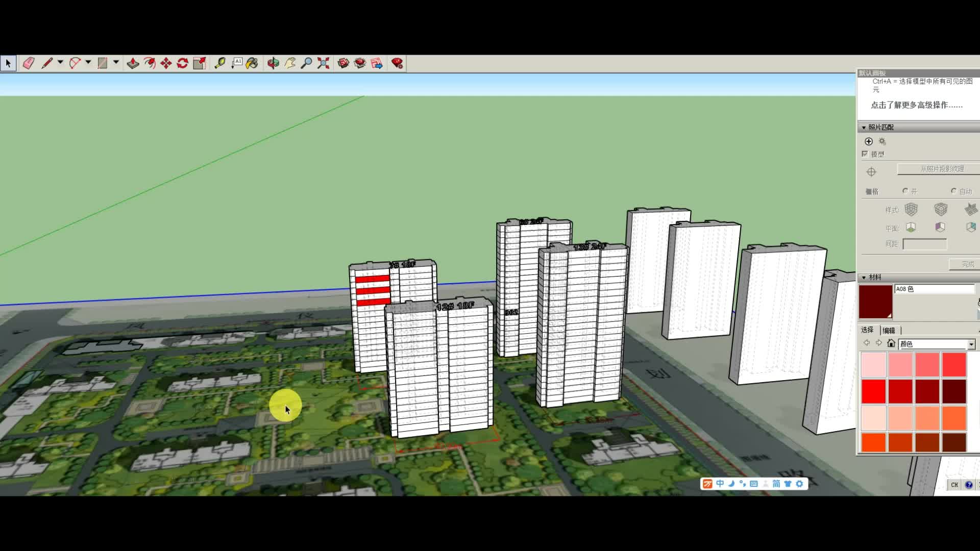The image size is (980, 551).
Task: Click the 从照片投影纹理 button
Action: click(939, 169)
